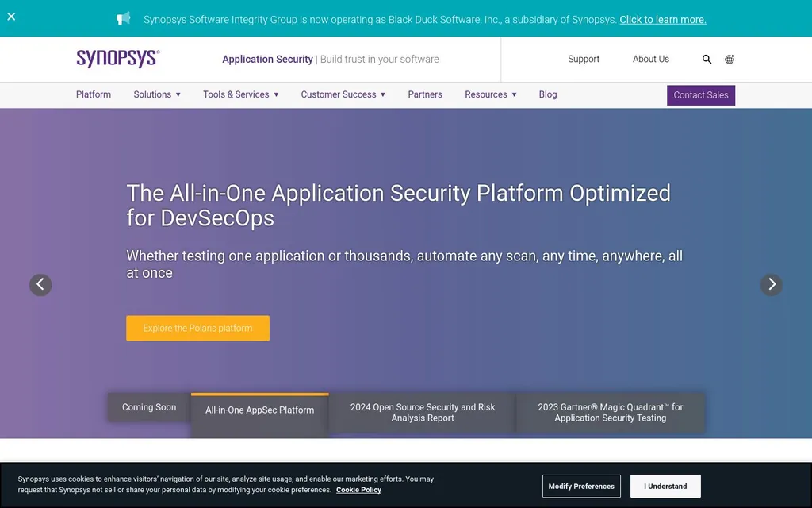This screenshot has height=508, width=812.
Task: Switch to 2024 Open Source Security report tab
Action: click(422, 413)
